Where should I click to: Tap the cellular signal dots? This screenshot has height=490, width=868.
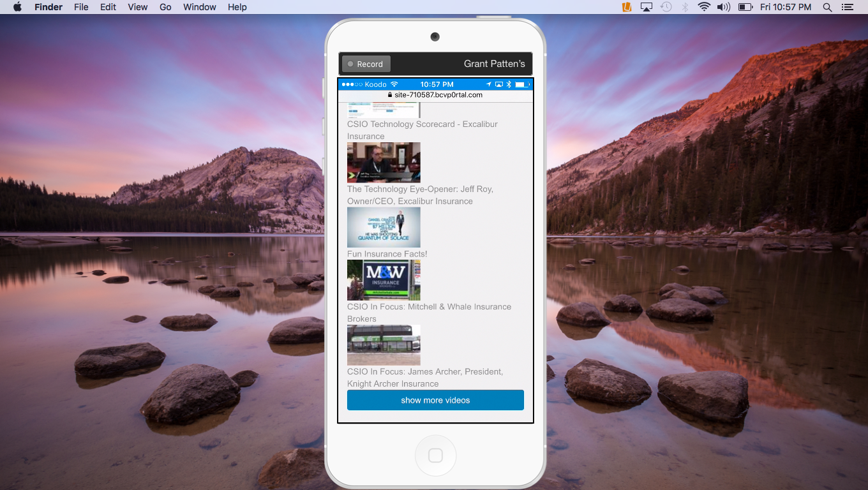352,84
